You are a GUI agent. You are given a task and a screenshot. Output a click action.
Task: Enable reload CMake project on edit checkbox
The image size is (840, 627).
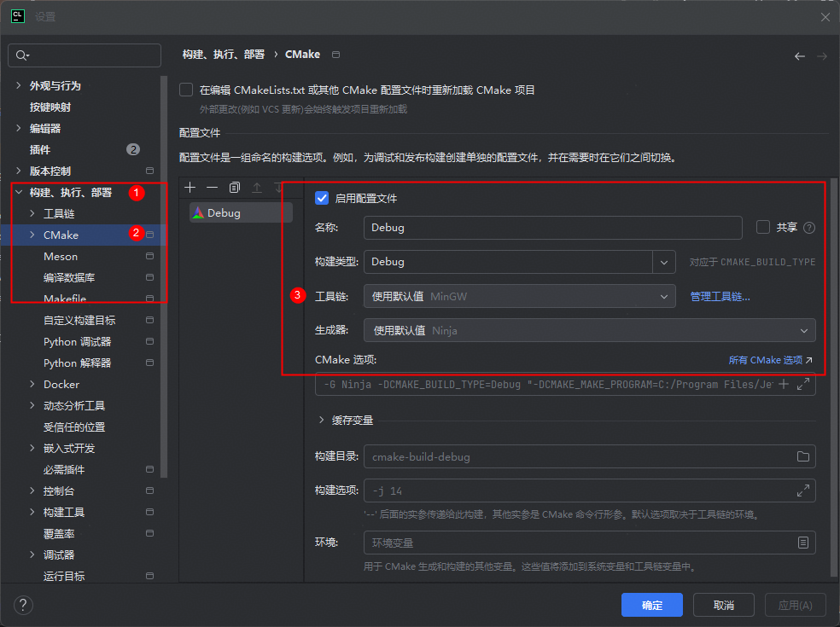coord(186,90)
